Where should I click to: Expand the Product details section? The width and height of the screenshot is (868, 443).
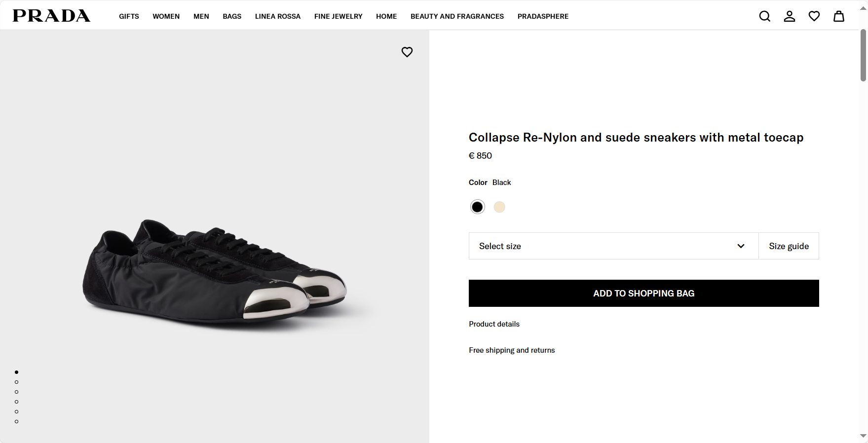[494, 324]
